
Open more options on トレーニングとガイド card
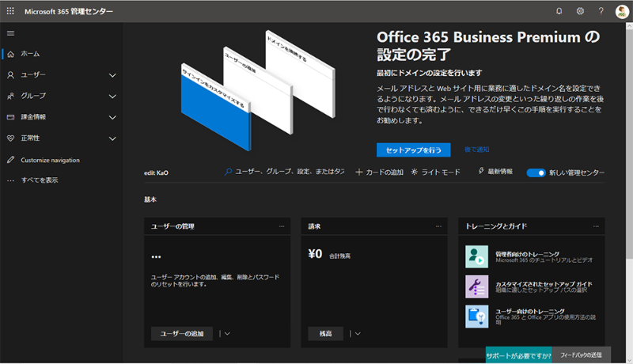pyautogui.click(x=596, y=226)
